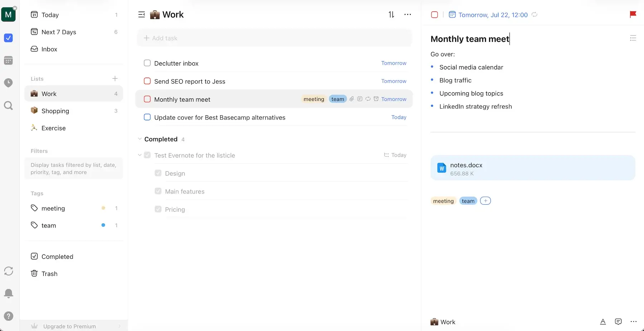Check off the Declutter inbox task

[147, 63]
